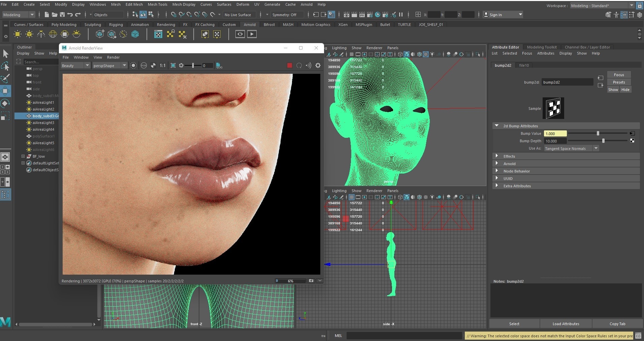
Task: Open the Arnold menu in the menu bar
Action: [307, 4]
